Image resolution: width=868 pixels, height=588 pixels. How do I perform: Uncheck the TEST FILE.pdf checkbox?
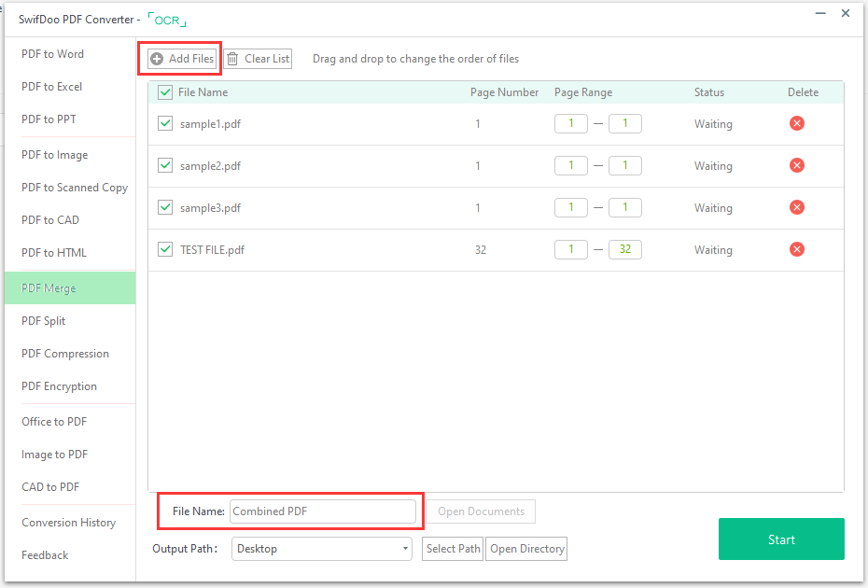click(x=165, y=250)
